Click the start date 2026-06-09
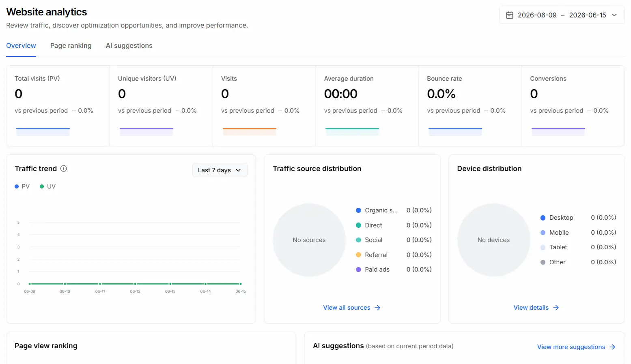 537,15
